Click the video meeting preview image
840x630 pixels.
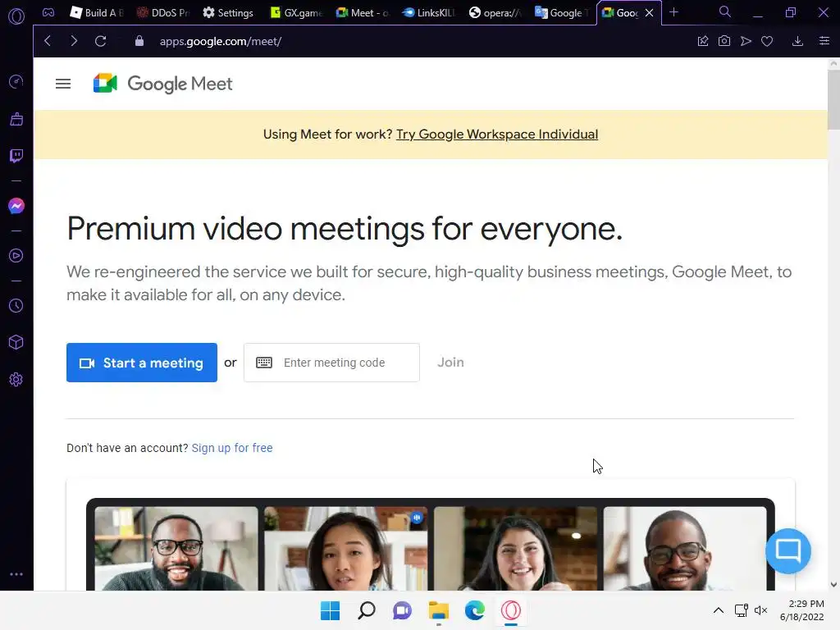click(x=430, y=545)
